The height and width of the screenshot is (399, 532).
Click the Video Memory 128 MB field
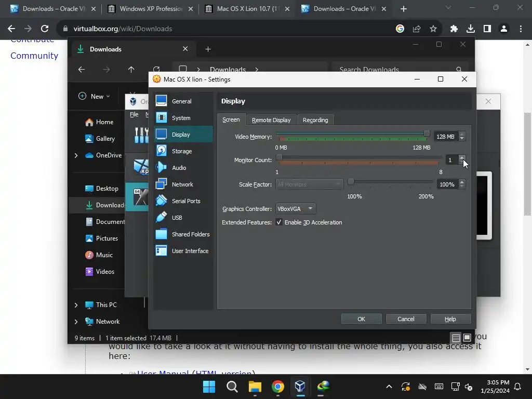[x=446, y=137]
